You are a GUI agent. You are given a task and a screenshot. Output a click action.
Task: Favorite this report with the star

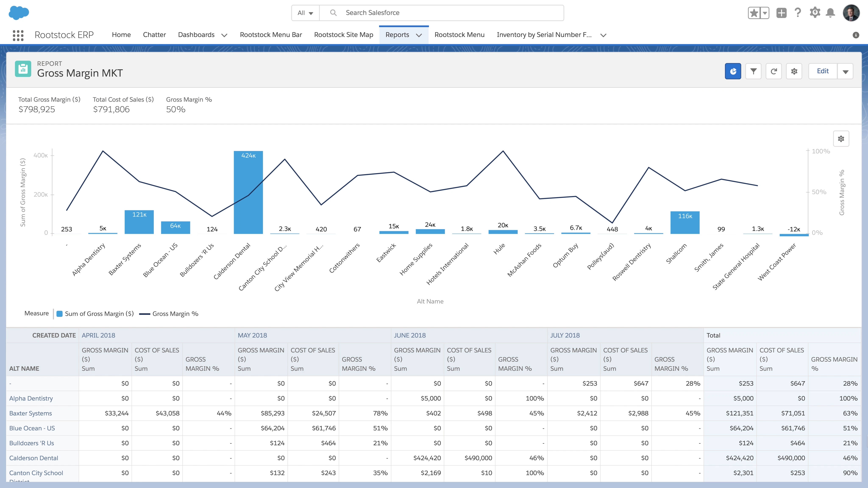pos(754,12)
